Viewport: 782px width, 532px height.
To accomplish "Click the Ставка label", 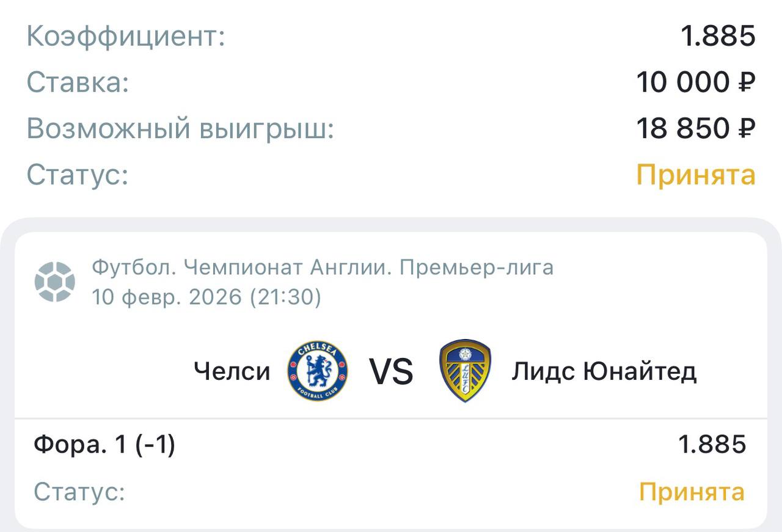I will [x=78, y=82].
